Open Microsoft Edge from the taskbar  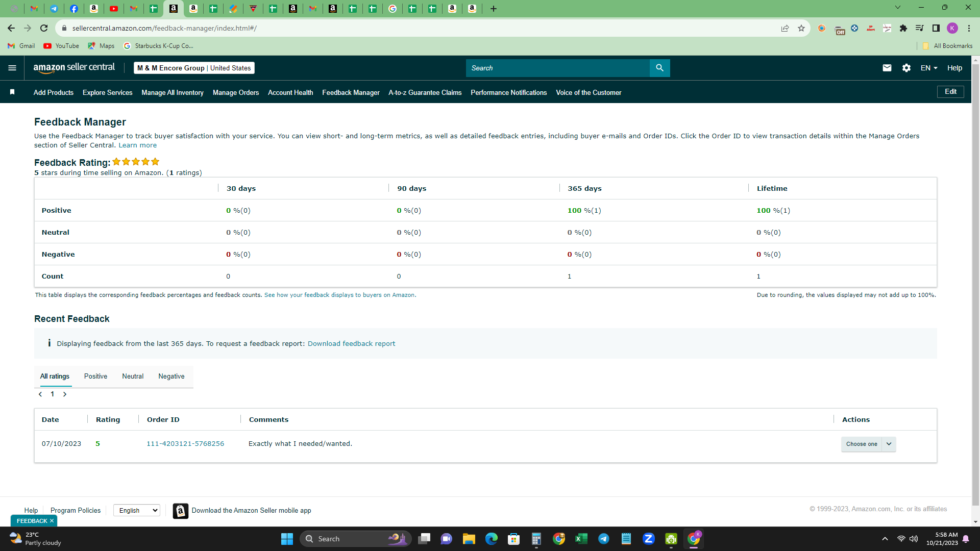pos(492,539)
